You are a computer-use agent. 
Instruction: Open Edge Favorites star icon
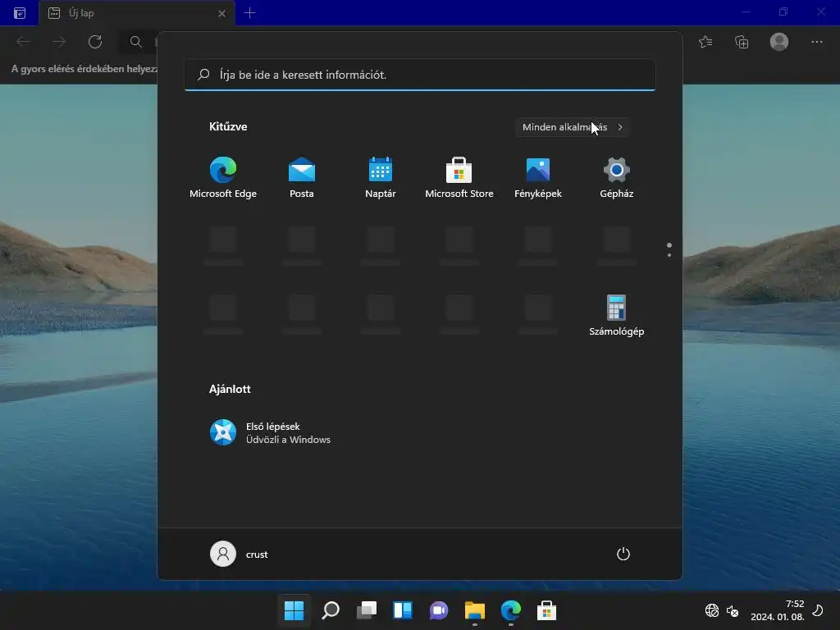pos(705,42)
